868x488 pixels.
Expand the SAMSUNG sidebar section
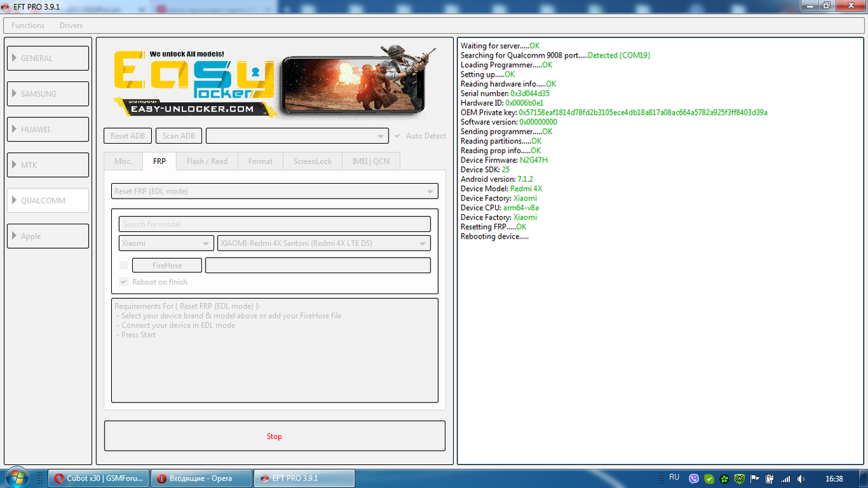click(48, 94)
